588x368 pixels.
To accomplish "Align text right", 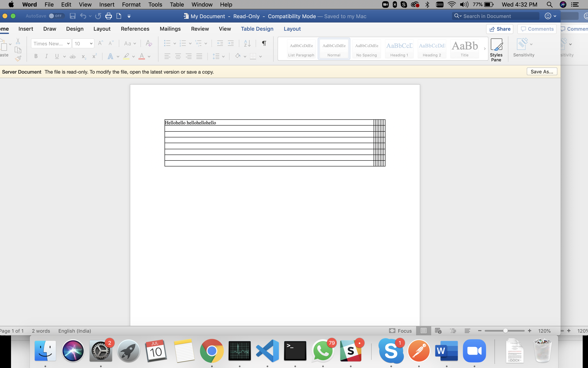I will point(189,56).
